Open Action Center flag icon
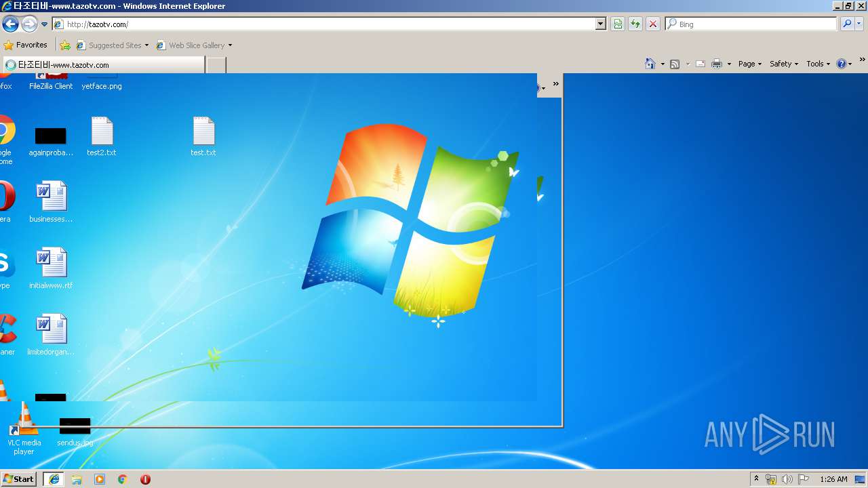This screenshot has height=488, width=868. point(804,479)
